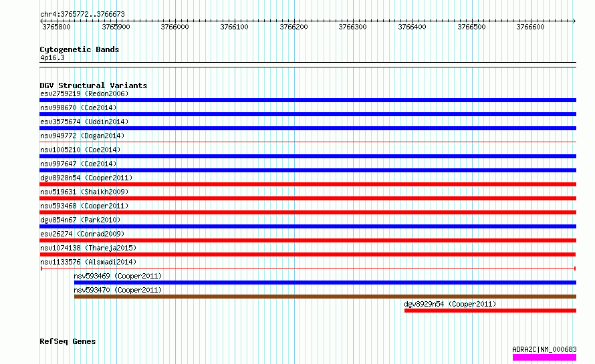Click the 3766200 position on ruler
The width and height of the screenshot is (595, 364).
(293, 27)
